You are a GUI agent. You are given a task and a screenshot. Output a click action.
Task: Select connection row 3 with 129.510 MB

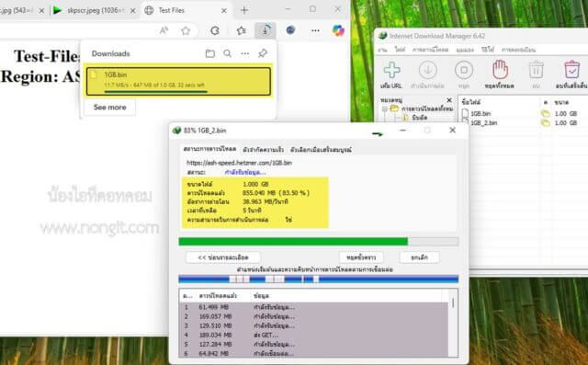click(x=313, y=325)
